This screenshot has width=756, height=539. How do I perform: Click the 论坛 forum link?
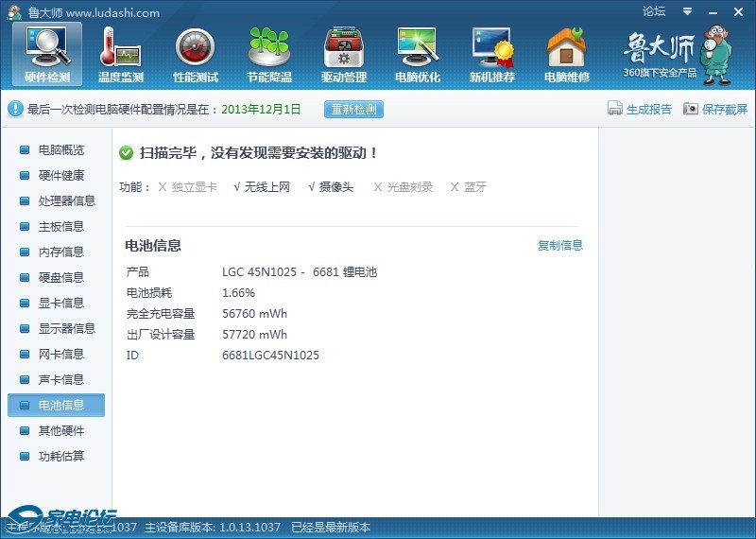(x=654, y=11)
